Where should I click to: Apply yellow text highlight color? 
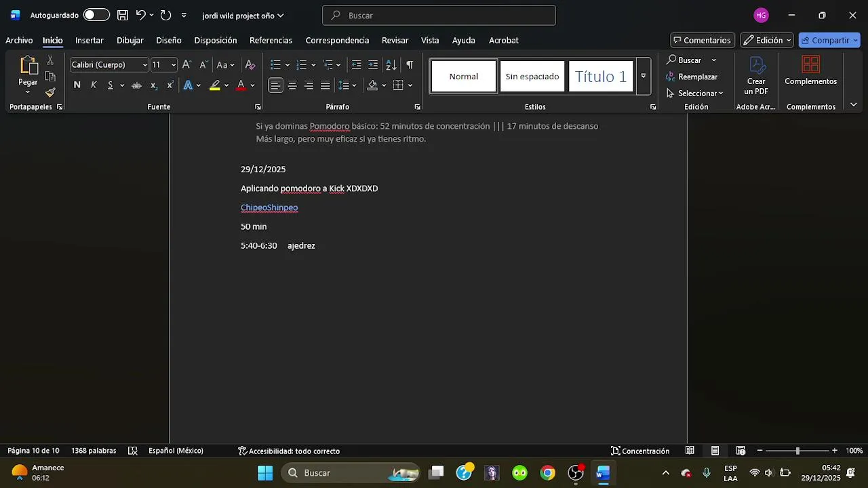[x=215, y=85]
